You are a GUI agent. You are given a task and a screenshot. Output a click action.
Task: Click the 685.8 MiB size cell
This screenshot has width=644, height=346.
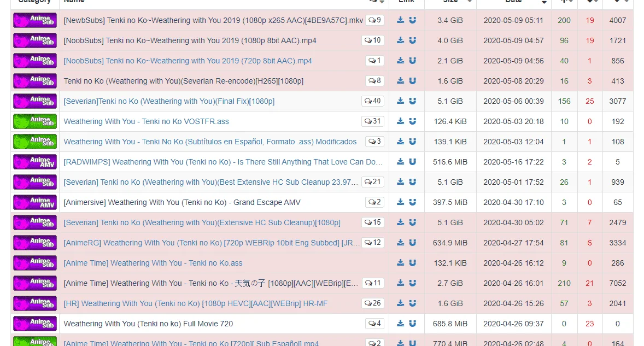click(x=450, y=324)
